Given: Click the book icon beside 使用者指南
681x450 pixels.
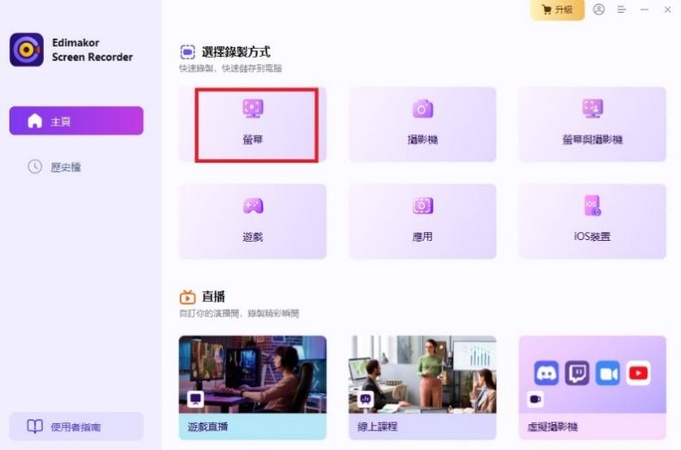Looking at the screenshot, I should (x=35, y=426).
